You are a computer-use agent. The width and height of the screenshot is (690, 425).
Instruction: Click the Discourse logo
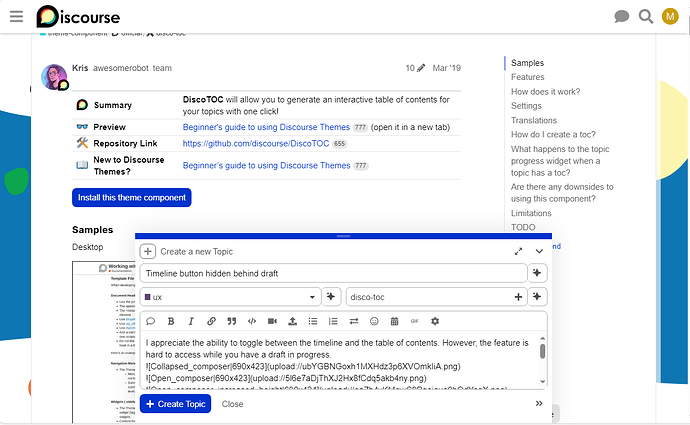(x=78, y=17)
